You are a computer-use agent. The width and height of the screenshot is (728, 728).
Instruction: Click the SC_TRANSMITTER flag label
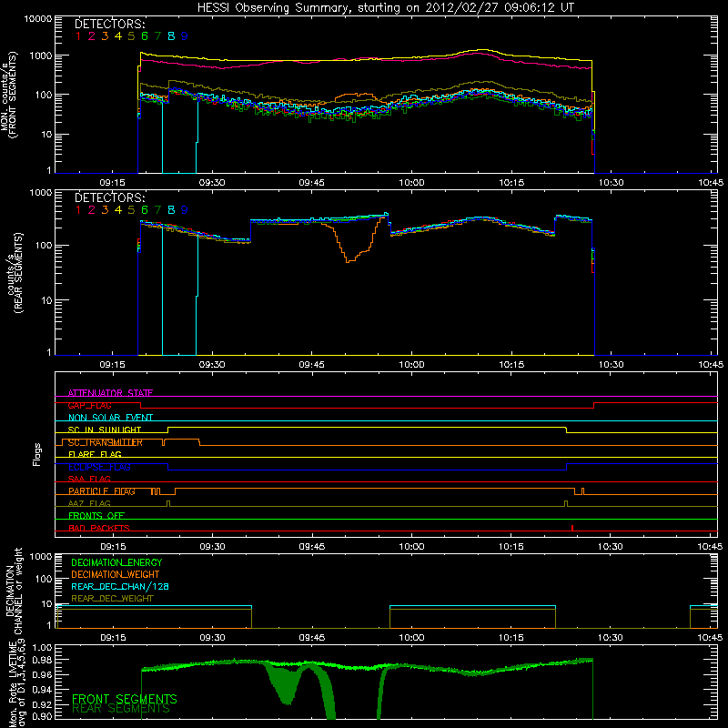point(106,442)
